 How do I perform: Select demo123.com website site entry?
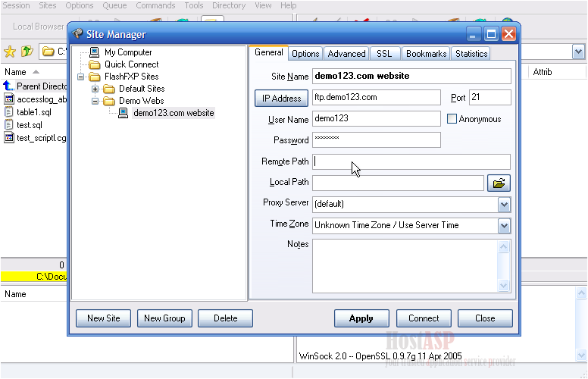[x=174, y=113]
